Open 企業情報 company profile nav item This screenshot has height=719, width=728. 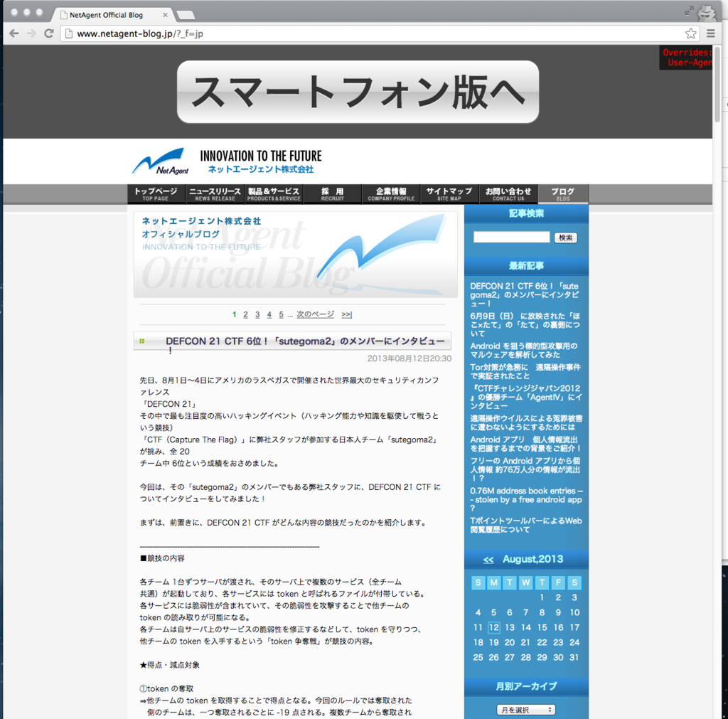point(391,193)
